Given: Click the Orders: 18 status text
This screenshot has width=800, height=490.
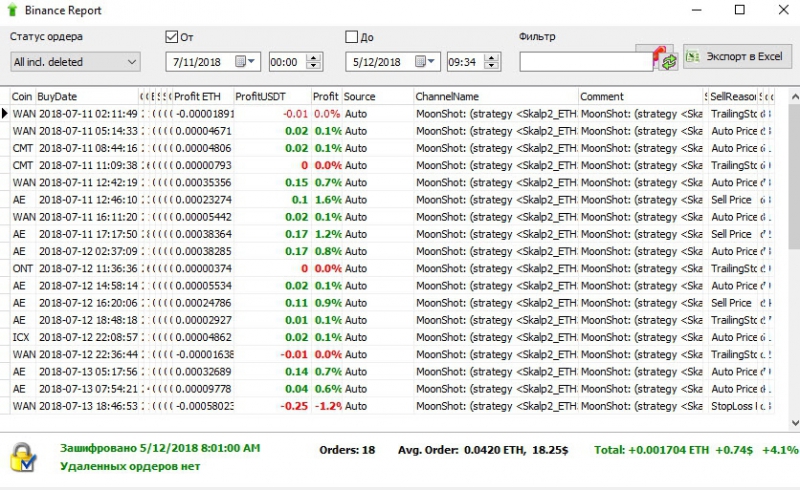Looking at the screenshot, I should (347, 450).
